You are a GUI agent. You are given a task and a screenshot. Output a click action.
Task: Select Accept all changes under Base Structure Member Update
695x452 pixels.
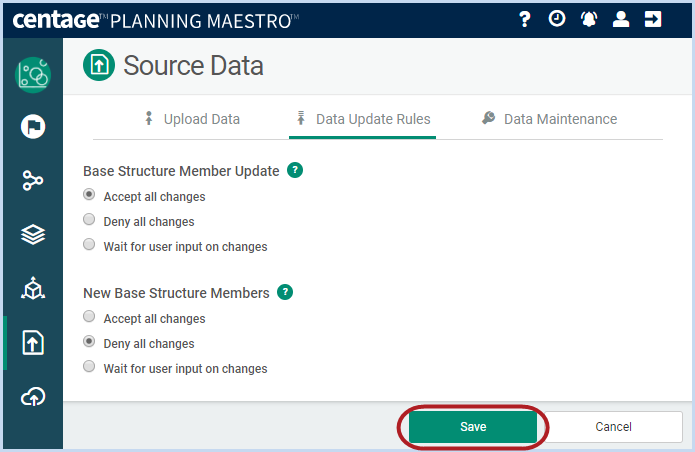tap(89, 195)
